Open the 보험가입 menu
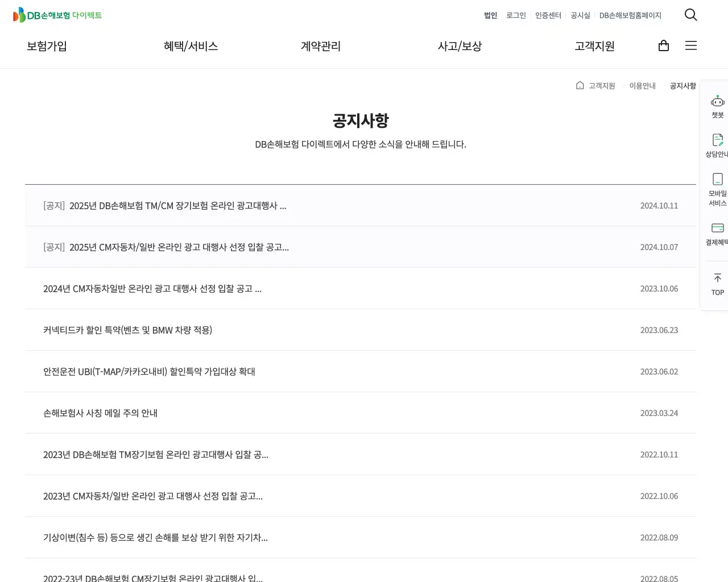This screenshot has height=582, width=728. click(x=47, y=46)
